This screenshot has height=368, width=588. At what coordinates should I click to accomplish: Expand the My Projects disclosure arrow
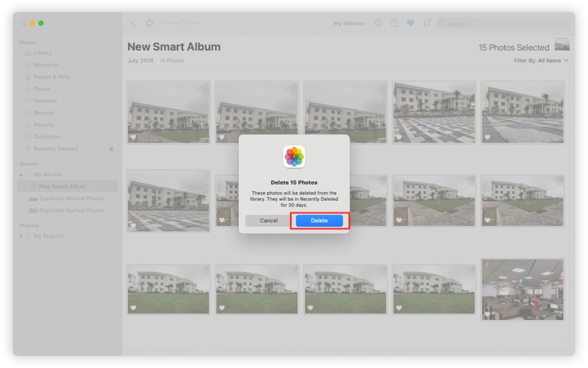point(21,236)
